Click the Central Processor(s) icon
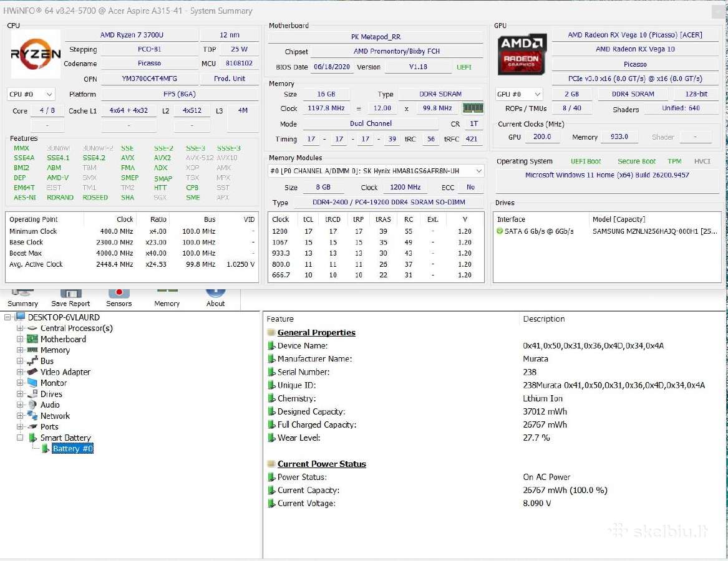The width and height of the screenshot is (728, 561). point(32,328)
